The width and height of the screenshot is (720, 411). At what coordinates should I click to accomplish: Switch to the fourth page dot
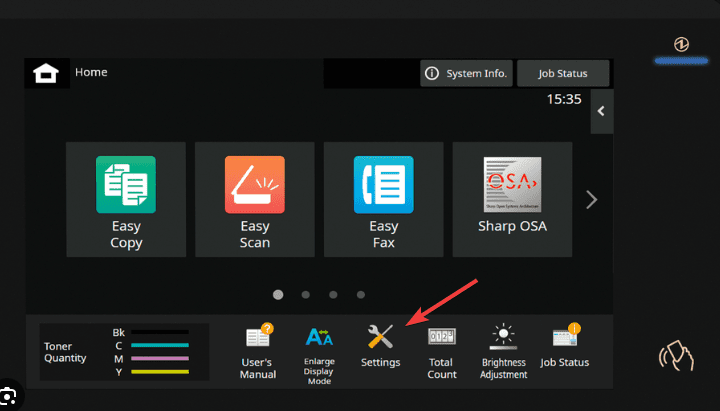pos(361,295)
